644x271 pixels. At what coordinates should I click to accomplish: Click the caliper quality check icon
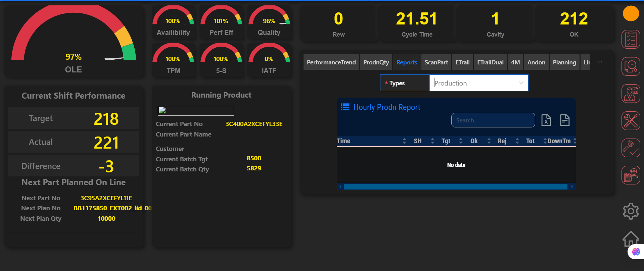tap(631, 148)
